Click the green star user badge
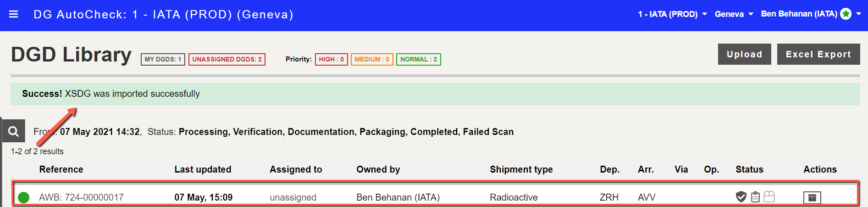Image resolution: width=868 pixels, height=207 pixels. pos(846,14)
